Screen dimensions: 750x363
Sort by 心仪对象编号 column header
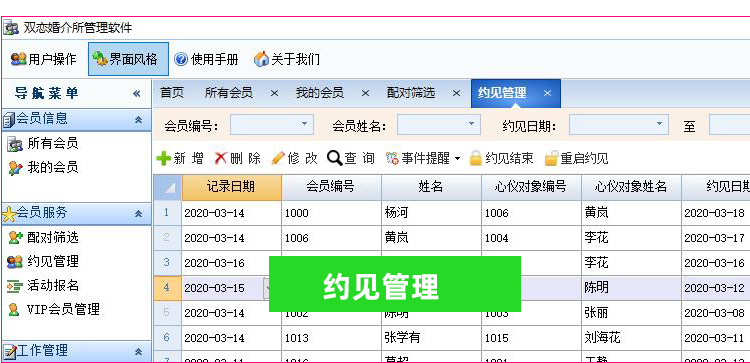click(531, 187)
